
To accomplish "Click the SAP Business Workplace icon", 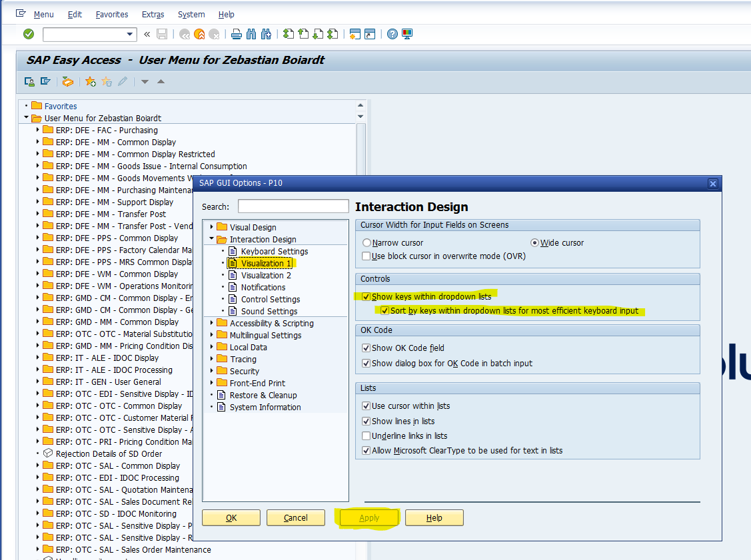I will tap(67, 82).
